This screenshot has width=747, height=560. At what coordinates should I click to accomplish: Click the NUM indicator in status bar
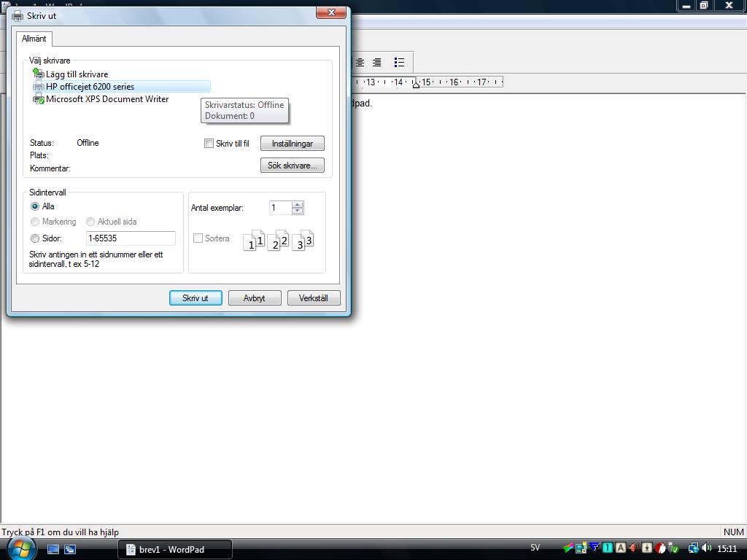pos(734,532)
